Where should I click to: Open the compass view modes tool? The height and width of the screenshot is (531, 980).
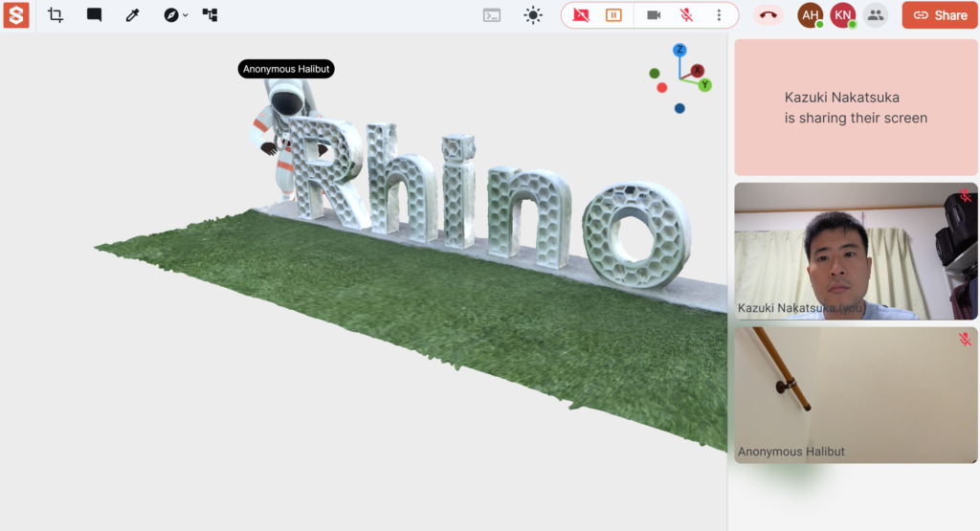[x=170, y=15]
